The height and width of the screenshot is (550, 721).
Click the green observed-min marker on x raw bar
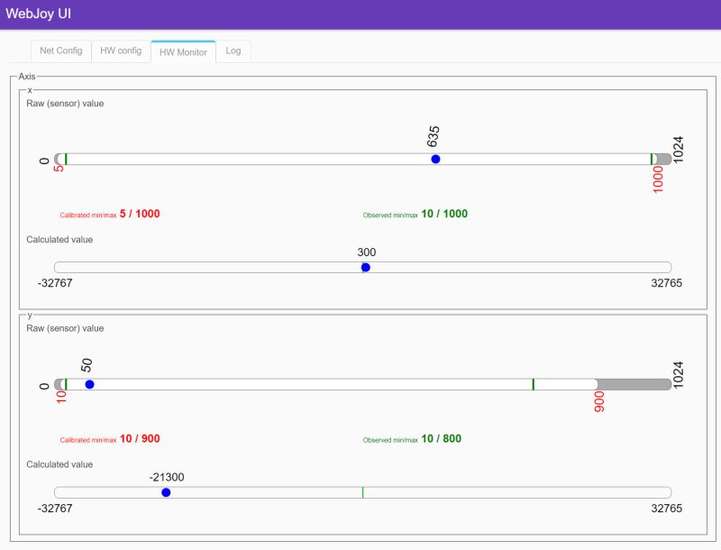tap(66, 159)
